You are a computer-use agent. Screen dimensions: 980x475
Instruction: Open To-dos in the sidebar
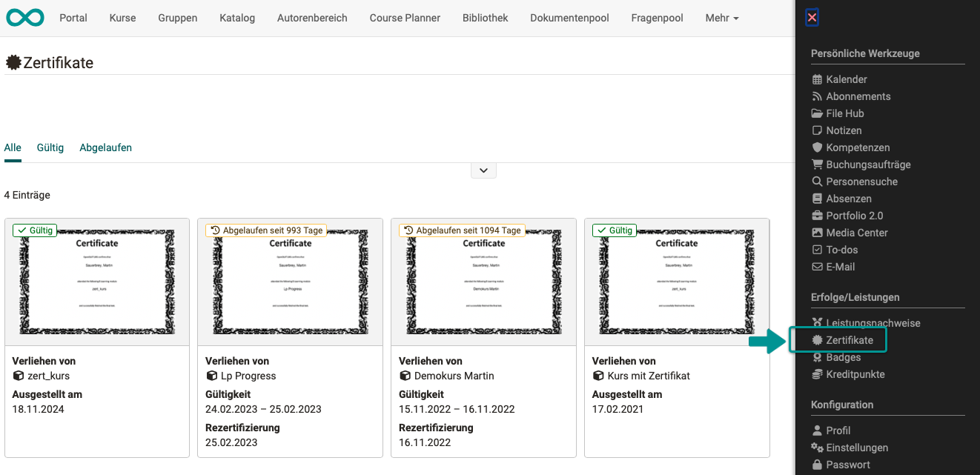click(840, 249)
